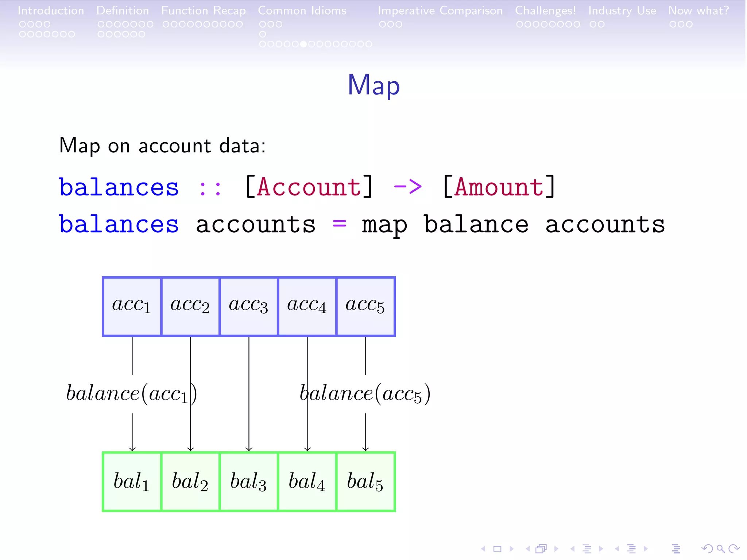Click the slide title Map
747x560 pixels.
(x=374, y=85)
